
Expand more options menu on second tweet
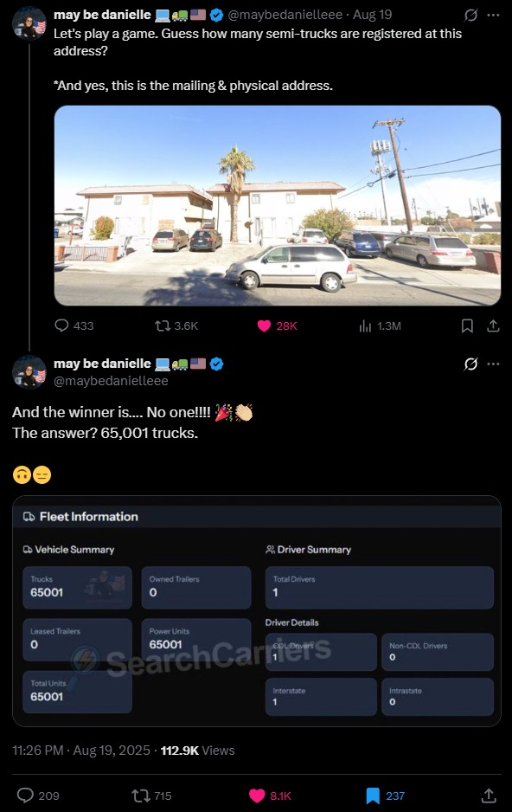(x=493, y=364)
